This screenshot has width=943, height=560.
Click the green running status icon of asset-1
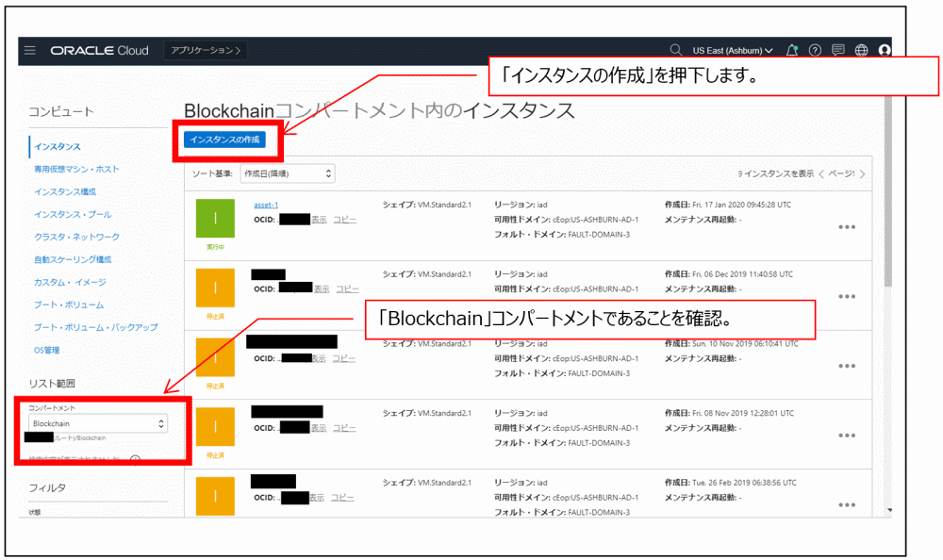215,219
